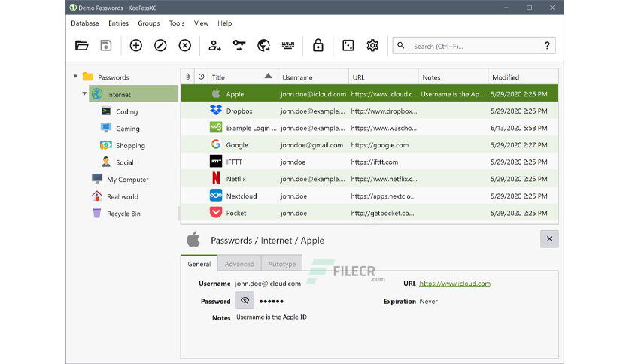Click https://ifttt.com URL cell

click(374, 162)
